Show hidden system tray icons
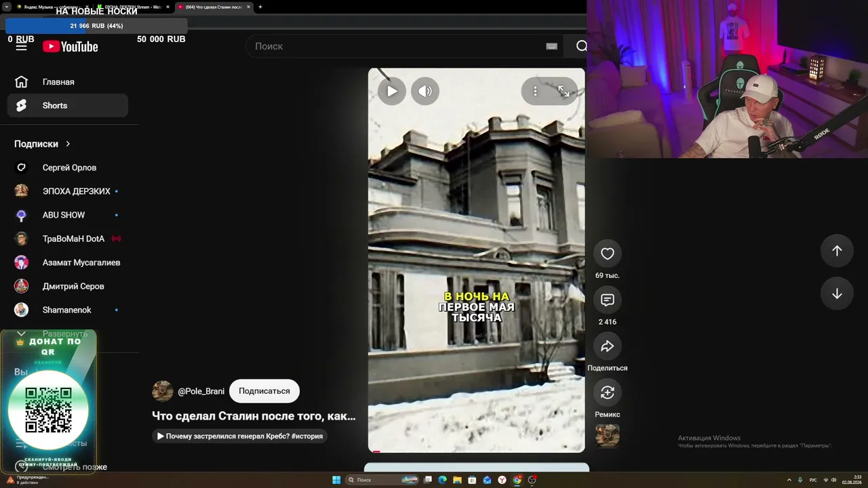 point(789,480)
